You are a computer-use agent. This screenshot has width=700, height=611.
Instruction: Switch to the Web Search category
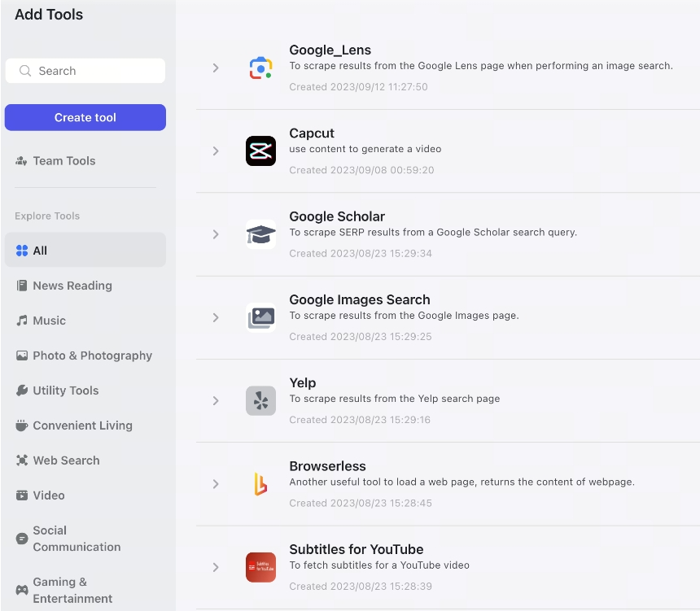66,460
